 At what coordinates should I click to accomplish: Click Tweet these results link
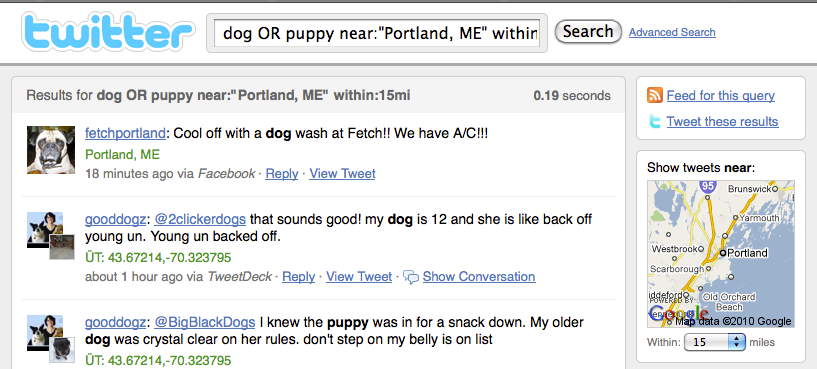click(722, 122)
